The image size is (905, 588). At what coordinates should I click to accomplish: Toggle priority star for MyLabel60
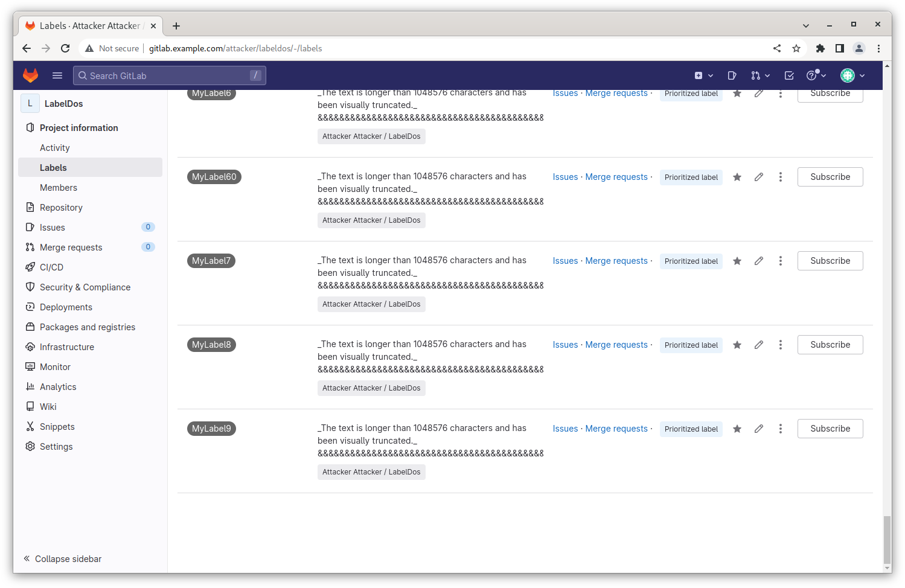click(x=737, y=177)
